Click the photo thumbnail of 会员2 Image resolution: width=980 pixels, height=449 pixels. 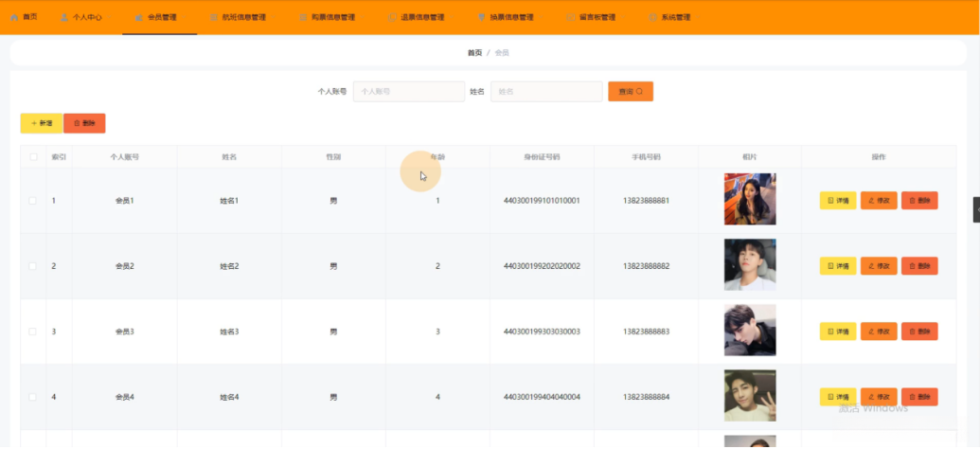750,264
